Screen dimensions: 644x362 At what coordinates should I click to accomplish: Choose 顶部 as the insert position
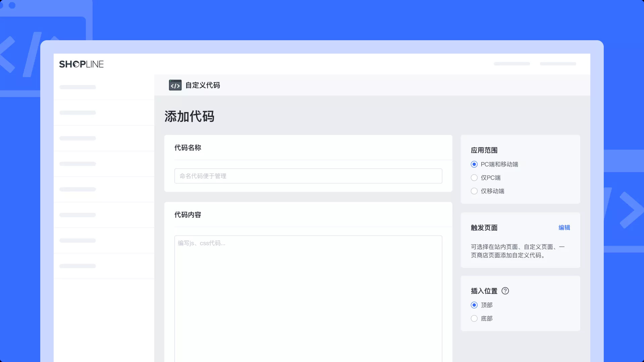(x=474, y=305)
